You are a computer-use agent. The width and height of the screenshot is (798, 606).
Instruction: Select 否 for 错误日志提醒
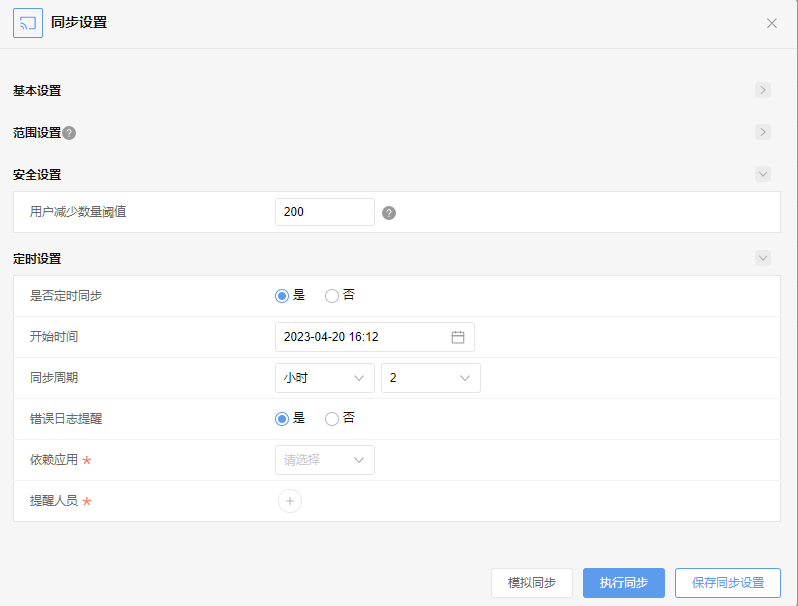tap(332, 419)
